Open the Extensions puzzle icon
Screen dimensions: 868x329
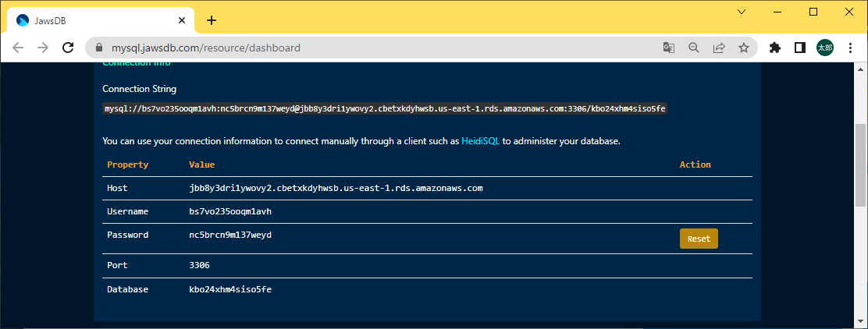tap(775, 48)
